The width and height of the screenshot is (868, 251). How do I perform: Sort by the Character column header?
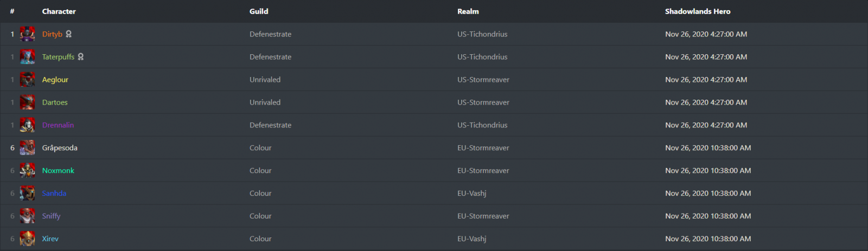pos(59,11)
